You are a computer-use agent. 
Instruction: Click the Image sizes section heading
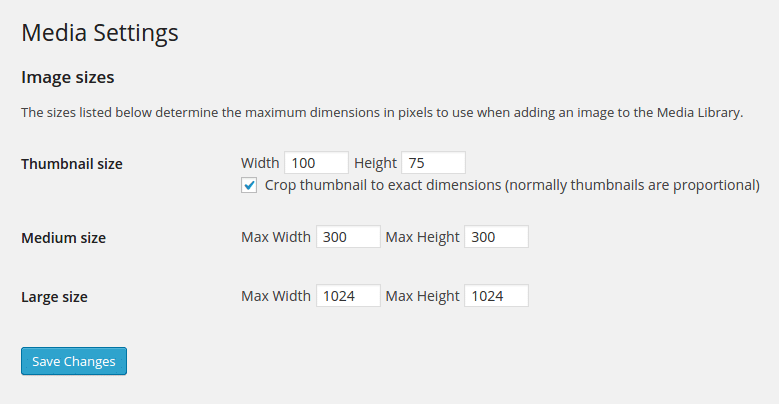(68, 77)
